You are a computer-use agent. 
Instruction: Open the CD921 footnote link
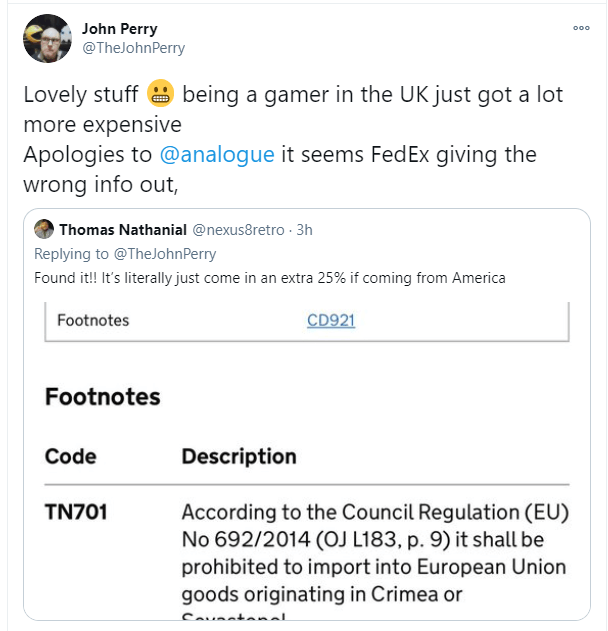tap(331, 320)
